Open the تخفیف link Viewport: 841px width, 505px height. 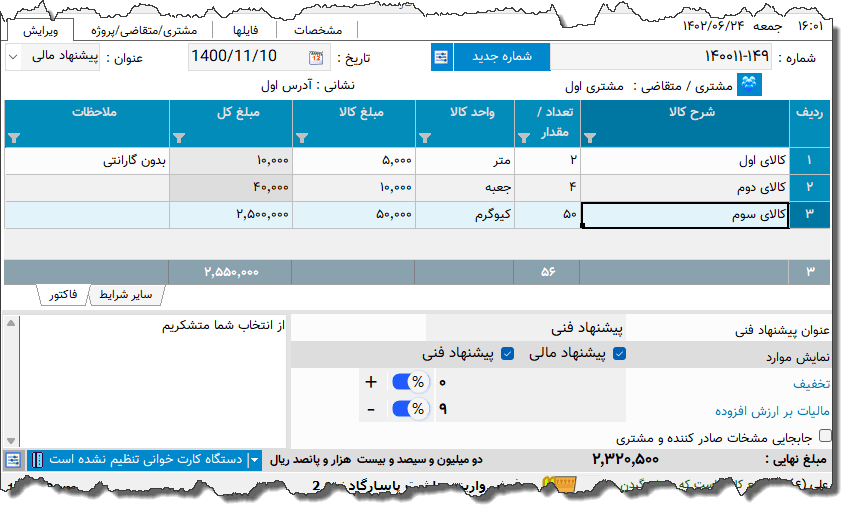coord(812,384)
